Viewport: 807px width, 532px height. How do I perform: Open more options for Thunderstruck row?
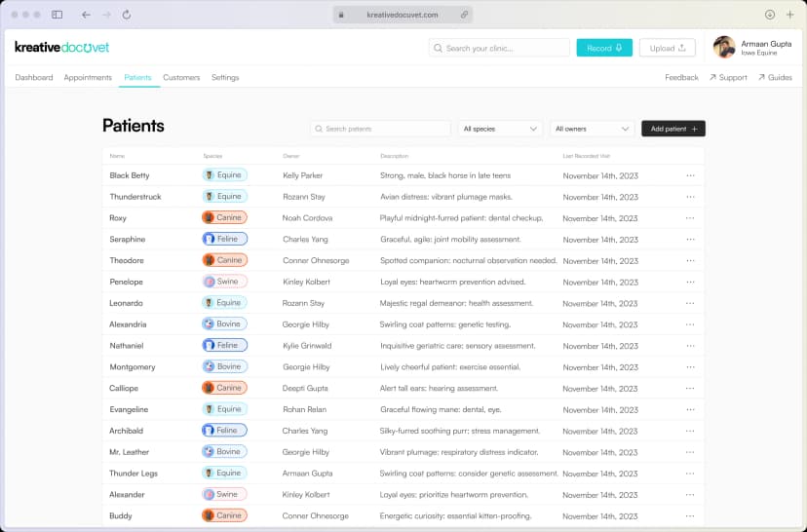[690, 197]
